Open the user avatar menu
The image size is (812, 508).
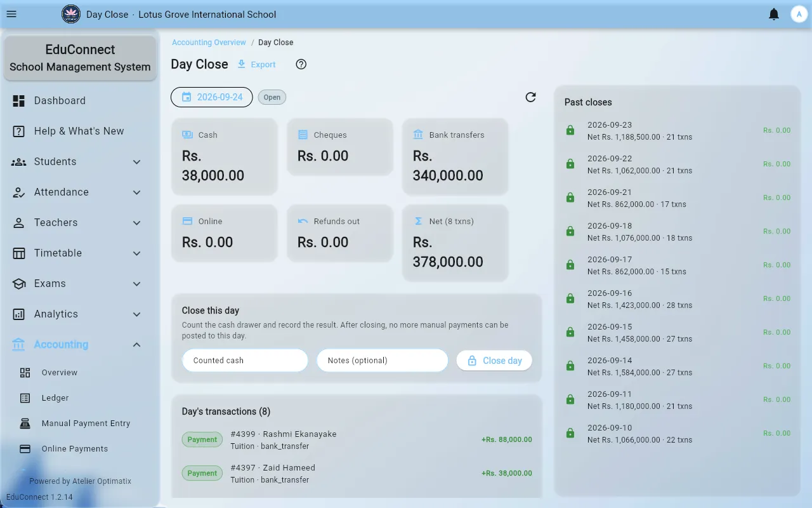(x=798, y=14)
